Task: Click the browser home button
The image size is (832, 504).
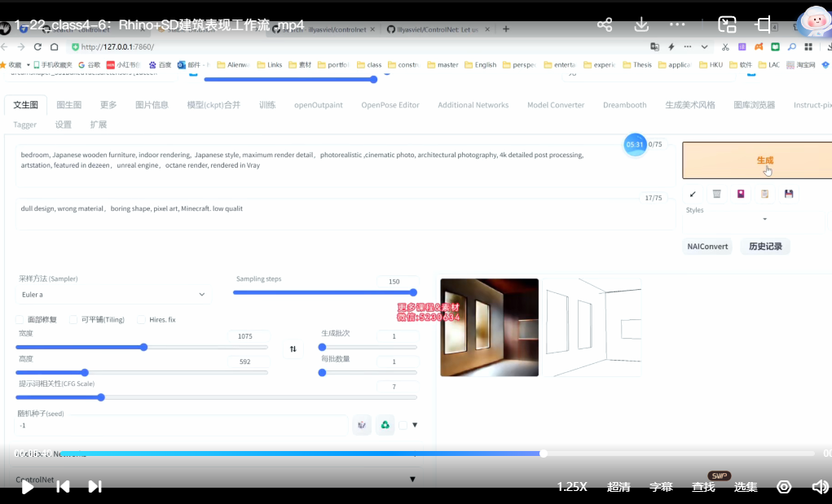Action: [x=54, y=46]
